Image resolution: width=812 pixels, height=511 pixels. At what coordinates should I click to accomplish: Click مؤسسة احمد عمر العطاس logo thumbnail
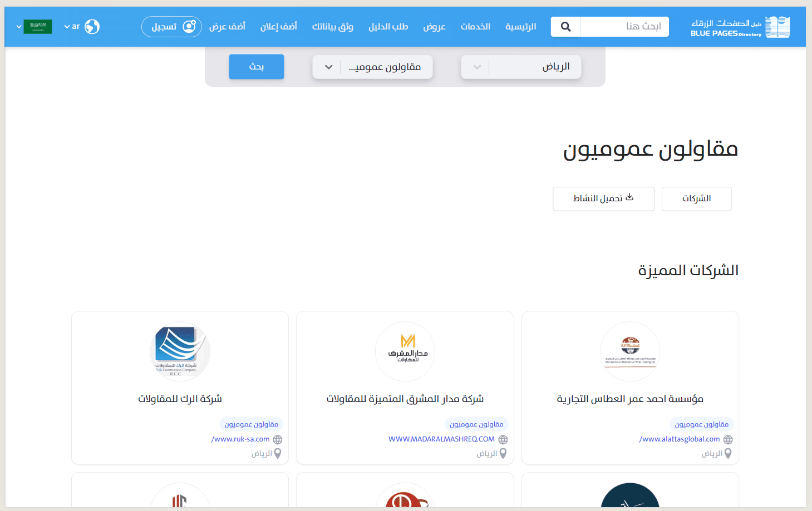click(630, 351)
